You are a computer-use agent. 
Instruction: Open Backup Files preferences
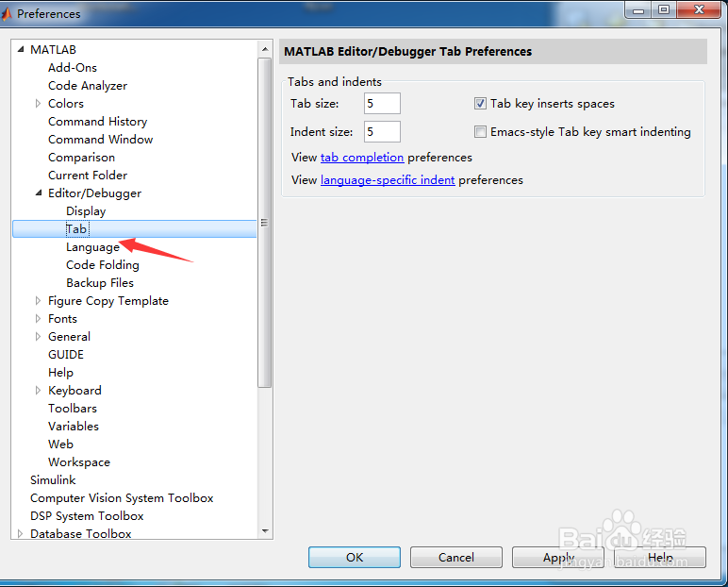tap(100, 282)
